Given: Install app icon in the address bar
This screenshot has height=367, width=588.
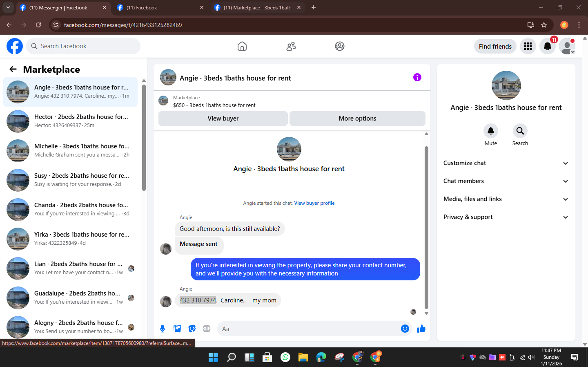Looking at the screenshot, I should click(x=531, y=25).
